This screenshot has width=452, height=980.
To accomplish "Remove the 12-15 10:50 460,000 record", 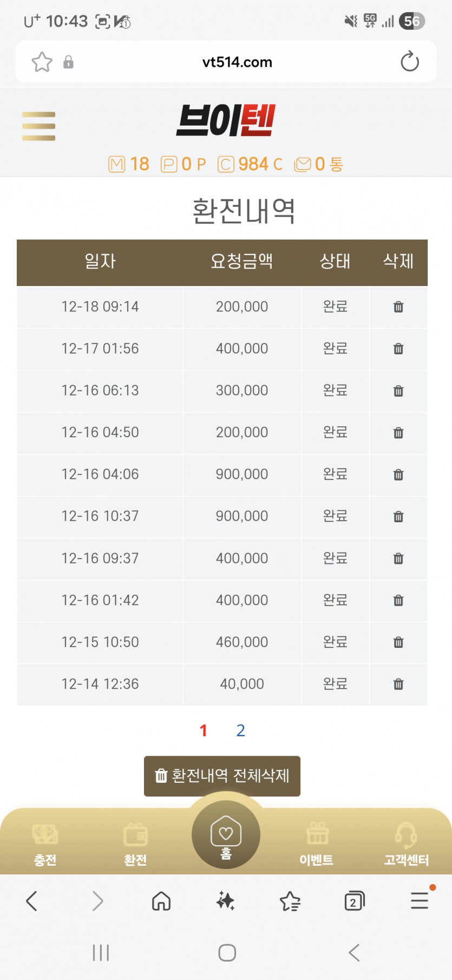I will tap(398, 642).
